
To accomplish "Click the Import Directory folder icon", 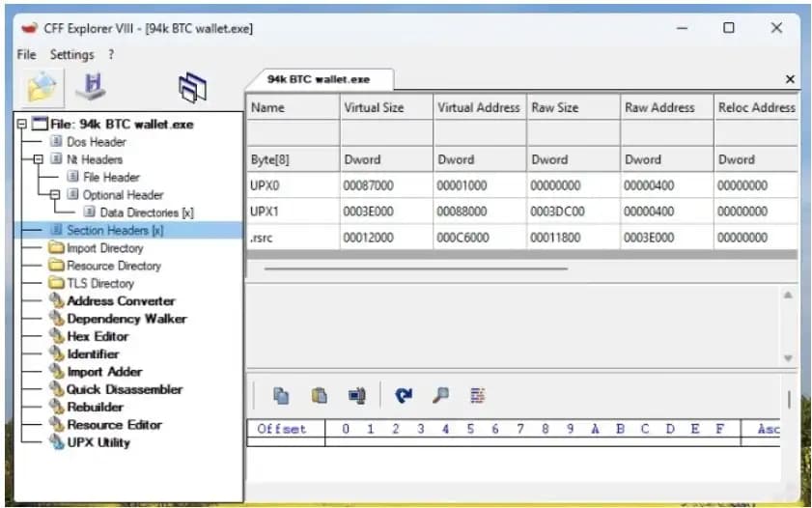I will [x=56, y=247].
